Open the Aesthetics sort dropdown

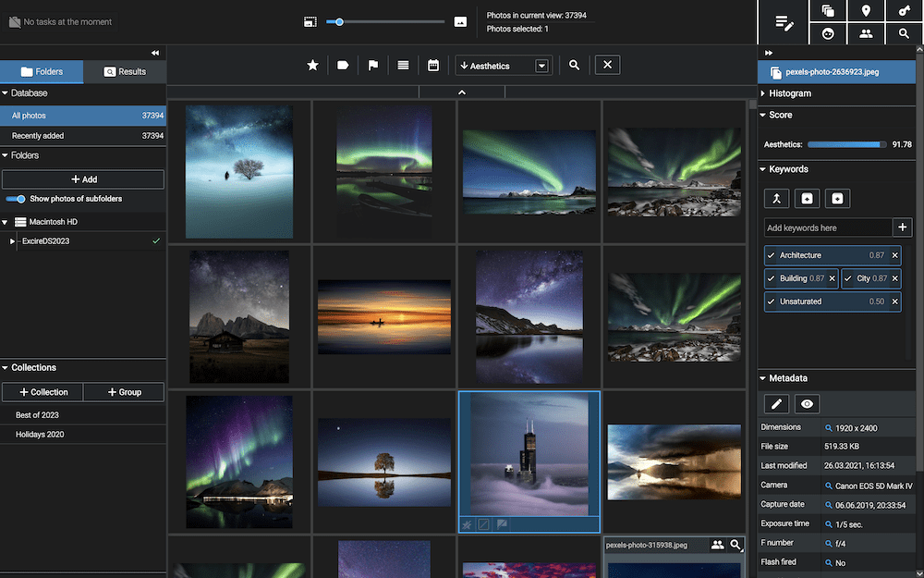tap(542, 66)
